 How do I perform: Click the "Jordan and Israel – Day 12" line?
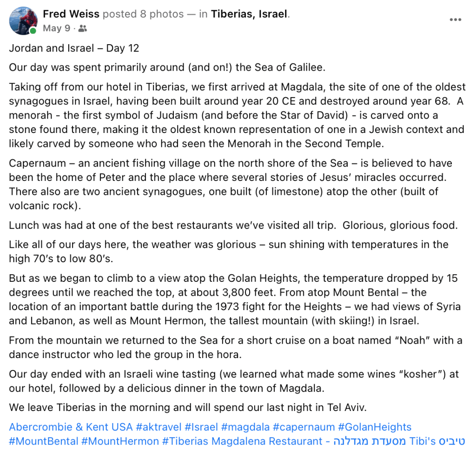(x=74, y=48)
